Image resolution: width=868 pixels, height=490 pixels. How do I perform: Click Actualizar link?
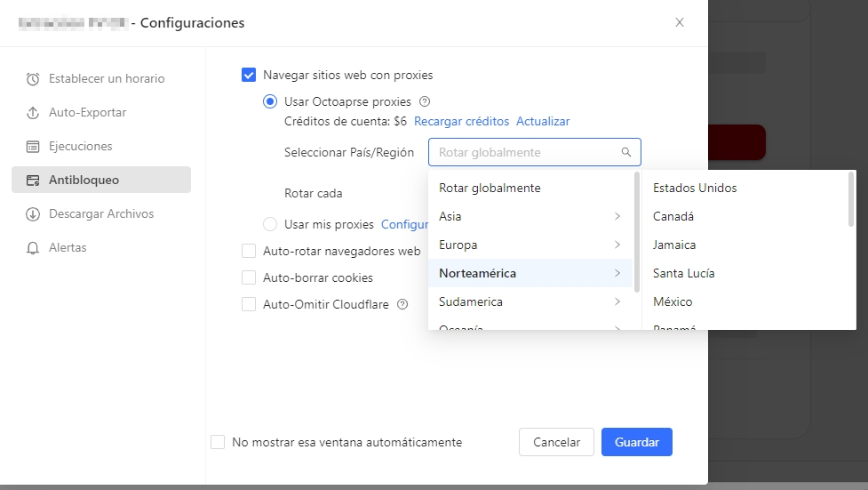543,122
